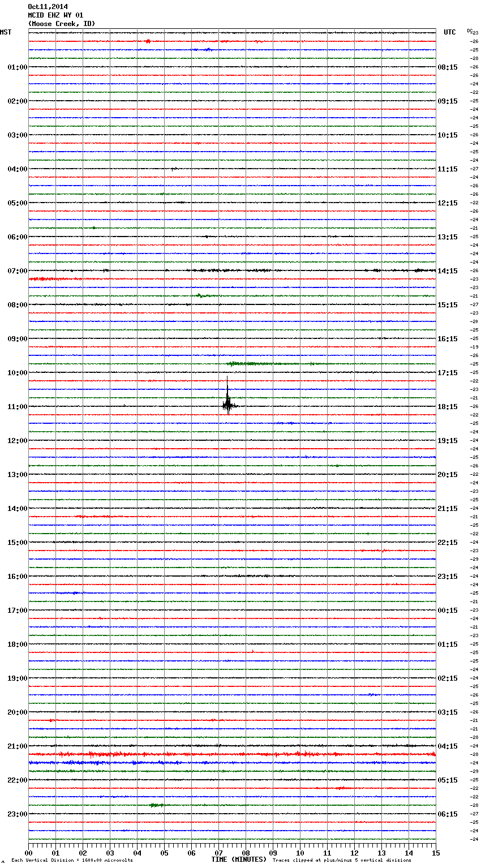
Task: Select the 21:00 MST row label
Action: tap(17, 746)
